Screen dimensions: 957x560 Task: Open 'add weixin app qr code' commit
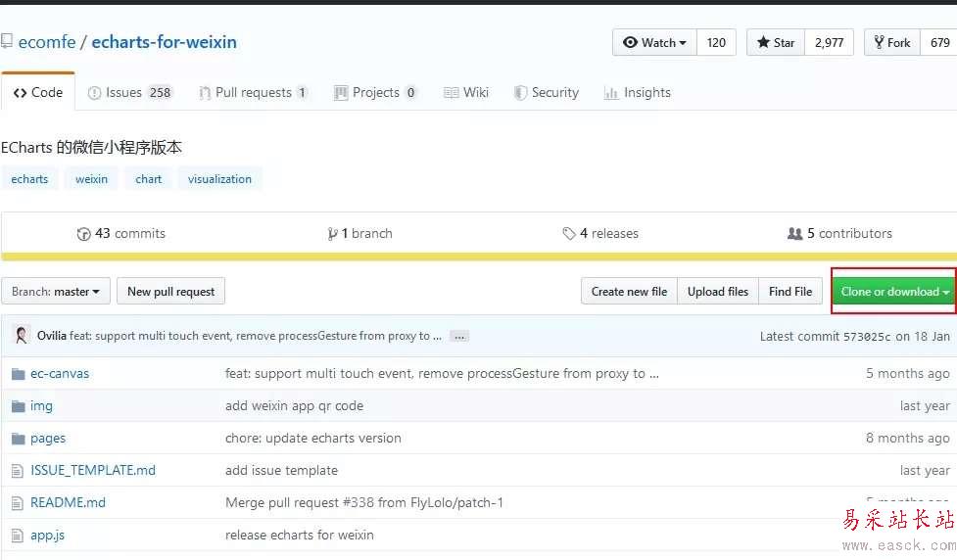coord(294,405)
